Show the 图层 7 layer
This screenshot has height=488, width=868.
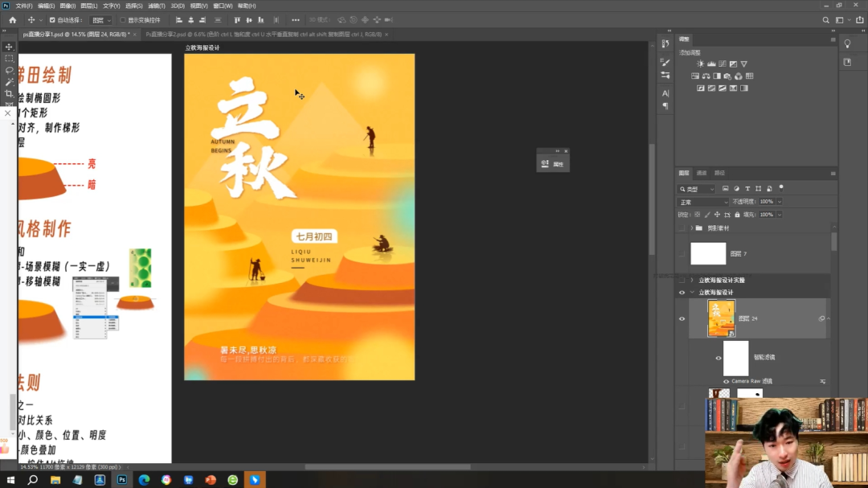(x=682, y=254)
